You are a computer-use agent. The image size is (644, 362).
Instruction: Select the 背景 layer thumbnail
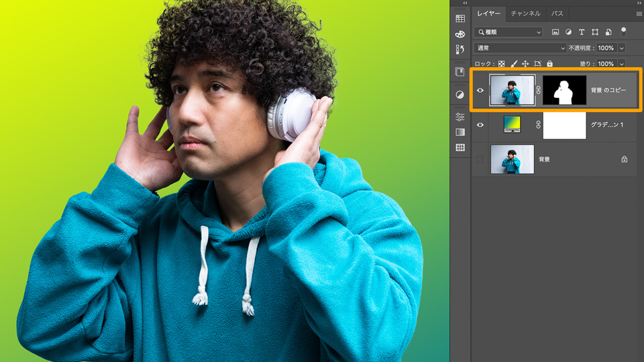click(x=513, y=160)
